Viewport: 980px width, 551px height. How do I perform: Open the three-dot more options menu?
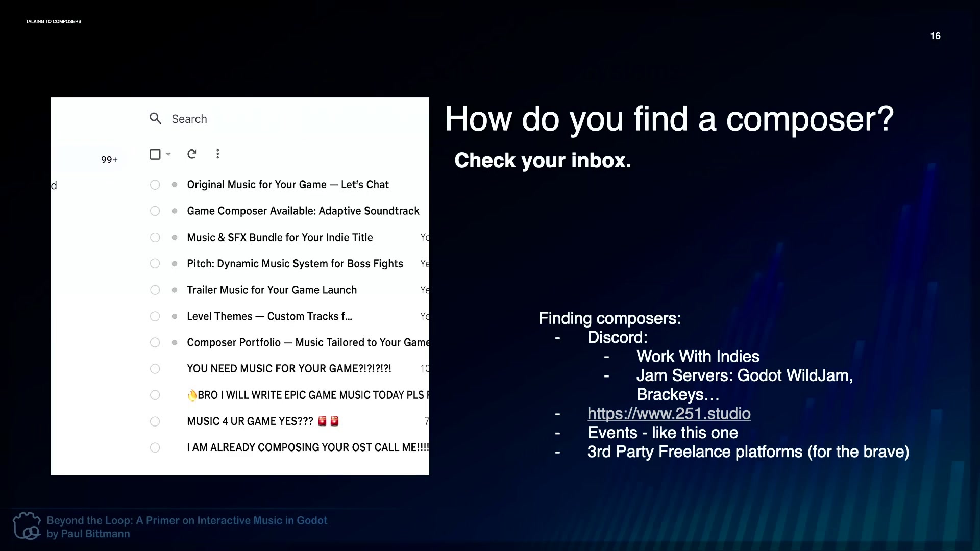click(218, 154)
